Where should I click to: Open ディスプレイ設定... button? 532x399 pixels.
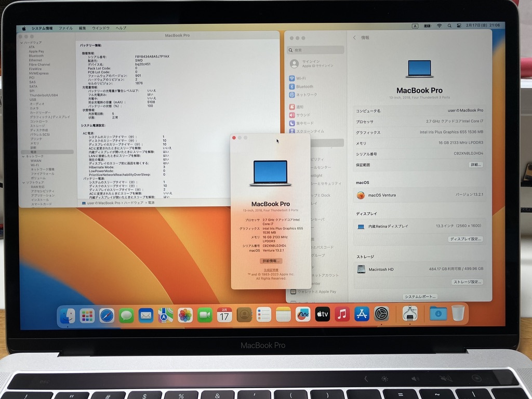465,239
